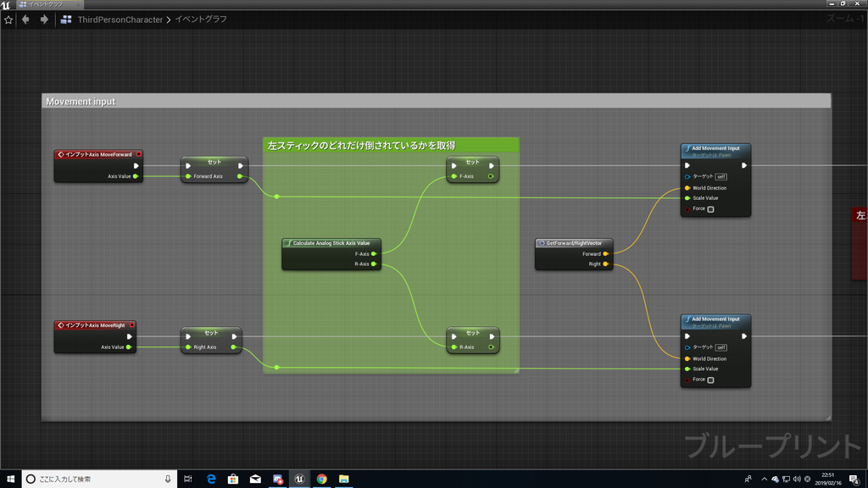Show hidden system tray icons

(x=764, y=480)
